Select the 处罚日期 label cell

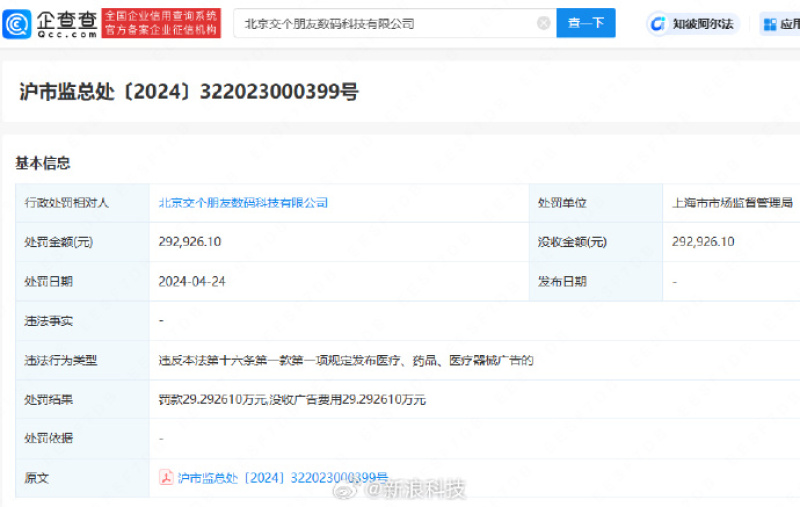pyautogui.click(x=82, y=282)
